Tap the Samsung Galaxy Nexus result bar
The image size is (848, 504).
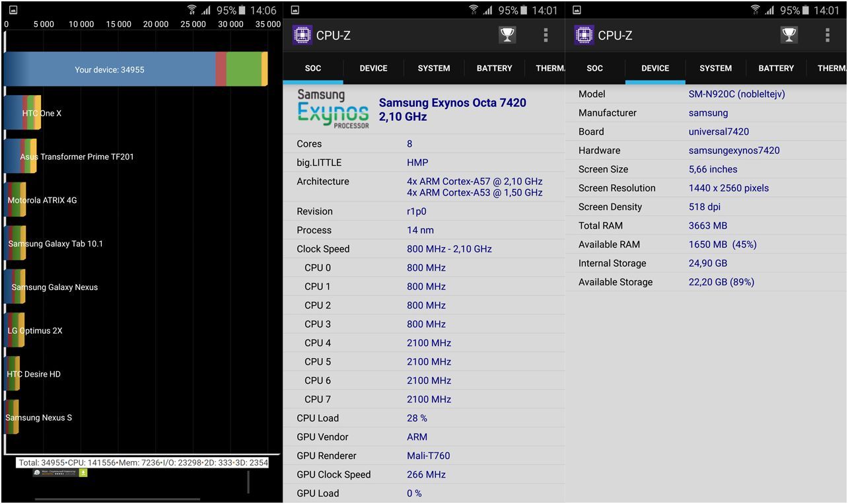tap(15, 287)
